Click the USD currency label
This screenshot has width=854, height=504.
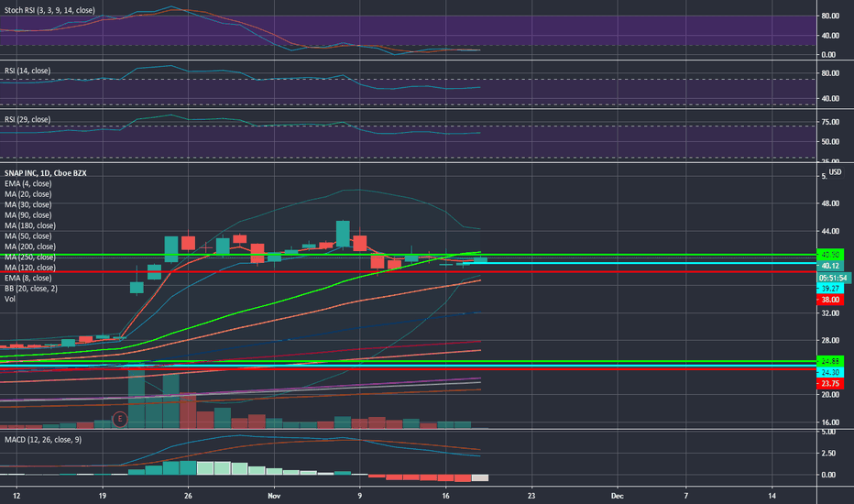tap(835, 172)
